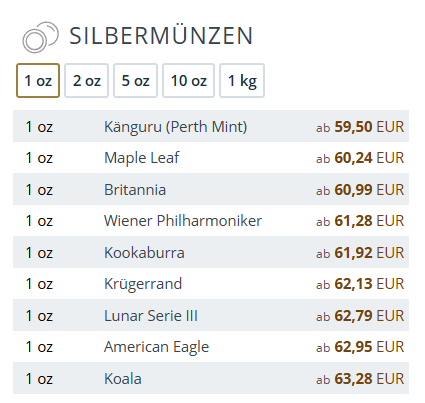Viewport: 425px width, 403px height.
Task: Choose the 5 oz weight filter
Action: (x=135, y=81)
